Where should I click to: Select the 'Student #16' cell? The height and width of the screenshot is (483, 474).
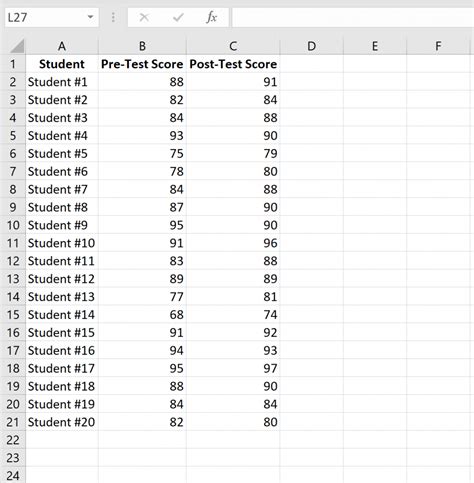tap(62, 350)
